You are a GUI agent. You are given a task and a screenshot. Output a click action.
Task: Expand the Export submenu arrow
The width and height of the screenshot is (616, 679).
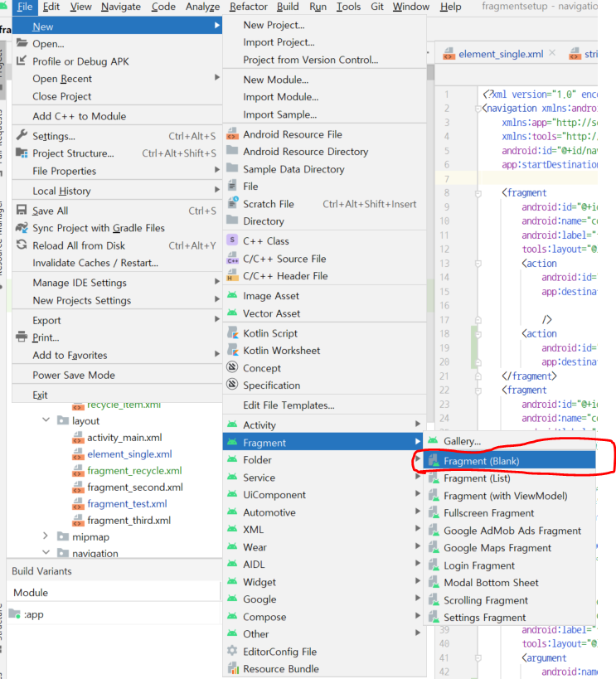[217, 319]
